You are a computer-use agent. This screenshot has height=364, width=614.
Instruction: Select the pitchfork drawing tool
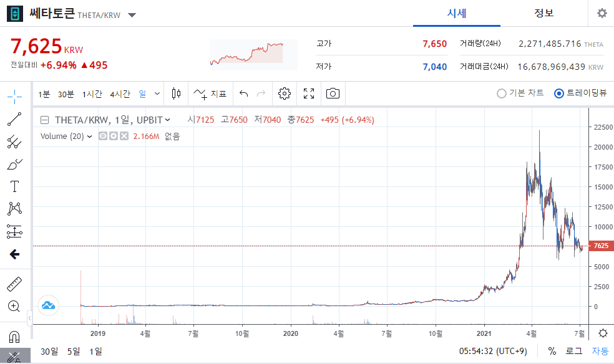click(x=14, y=141)
